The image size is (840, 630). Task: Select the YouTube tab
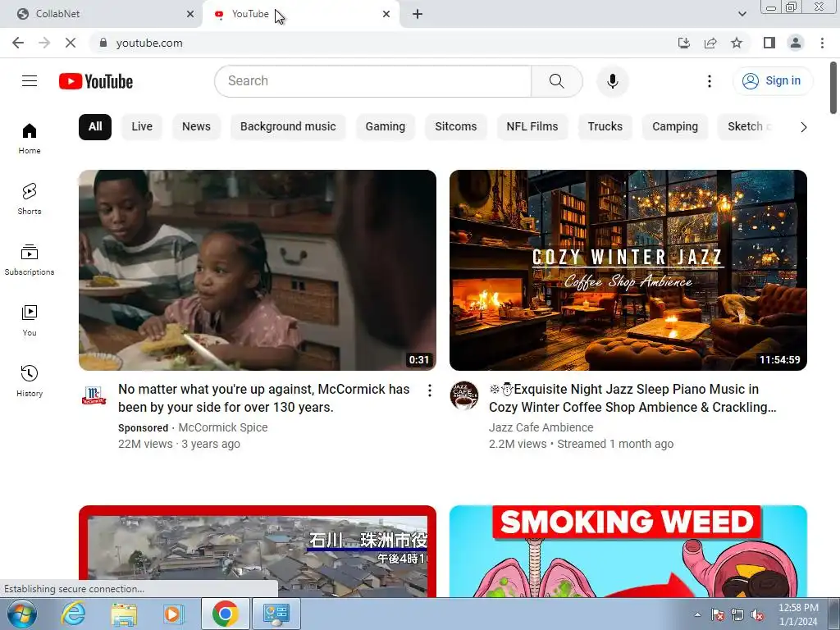tap(300, 14)
